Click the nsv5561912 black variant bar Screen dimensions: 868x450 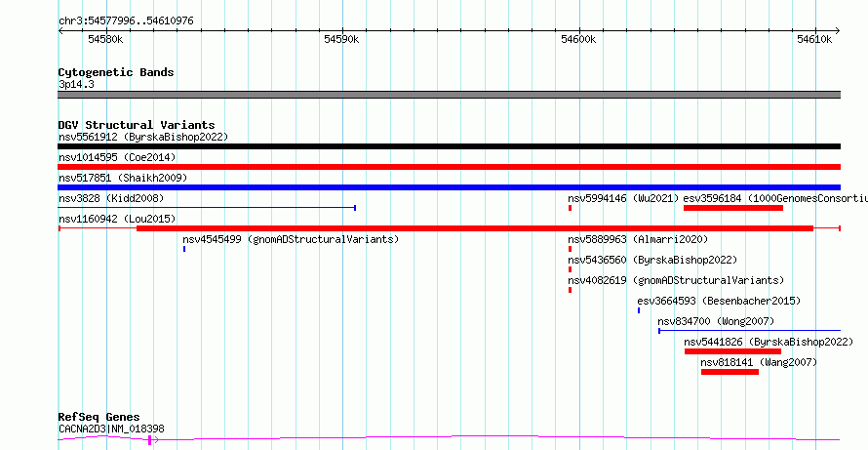pos(449,146)
